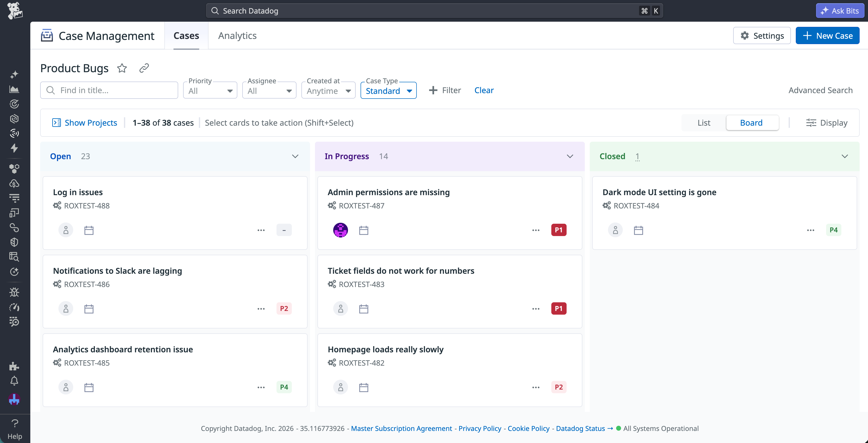Open the Cookie Policy link

click(528, 428)
